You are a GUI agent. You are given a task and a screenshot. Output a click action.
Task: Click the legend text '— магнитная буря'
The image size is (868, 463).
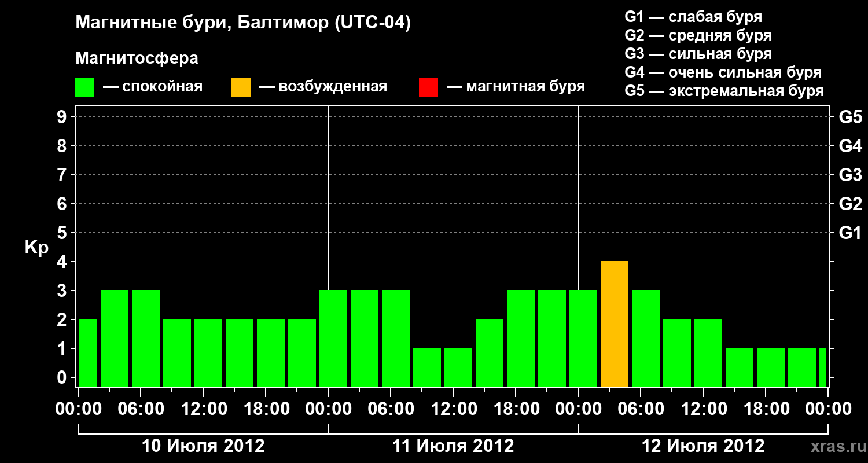coord(516,87)
